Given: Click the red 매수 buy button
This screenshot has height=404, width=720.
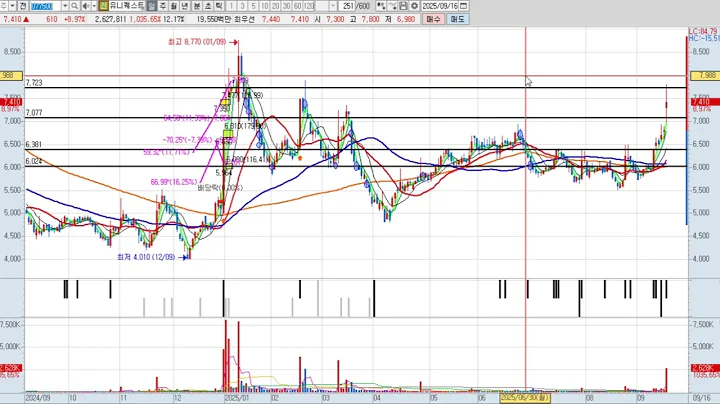Looking at the screenshot, I should click(x=433, y=19).
